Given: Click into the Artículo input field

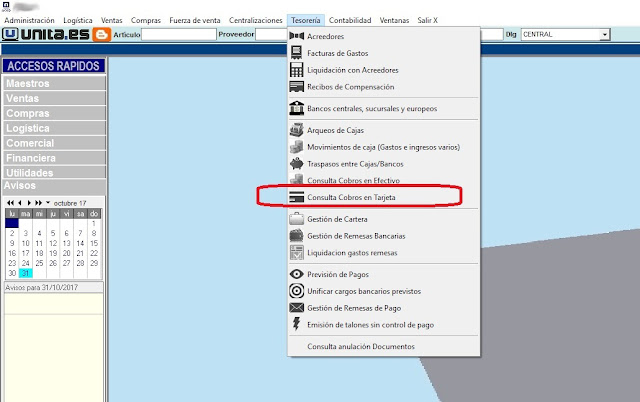Looking at the screenshot, I should point(177,34).
